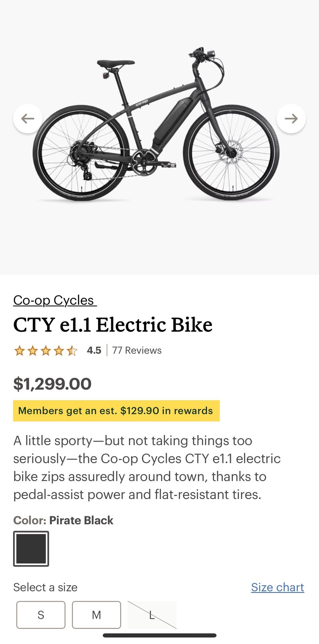Tap the bike description paragraph
Screen dimensions: 319x644
coord(147,468)
